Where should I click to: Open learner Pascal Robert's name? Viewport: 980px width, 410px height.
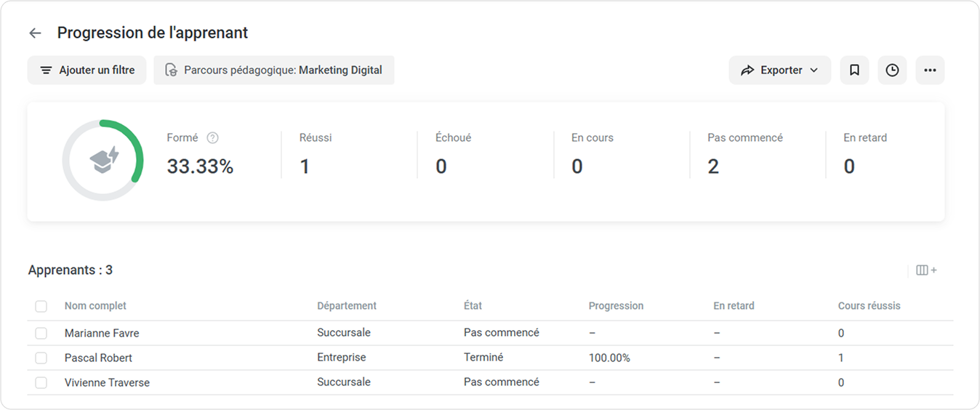pyautogui.click(x=98, y=358)
